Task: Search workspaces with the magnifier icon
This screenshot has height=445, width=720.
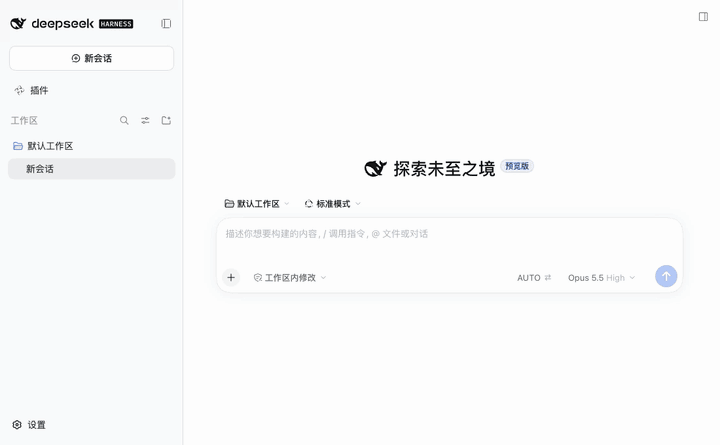Action: tap(124, 120)
